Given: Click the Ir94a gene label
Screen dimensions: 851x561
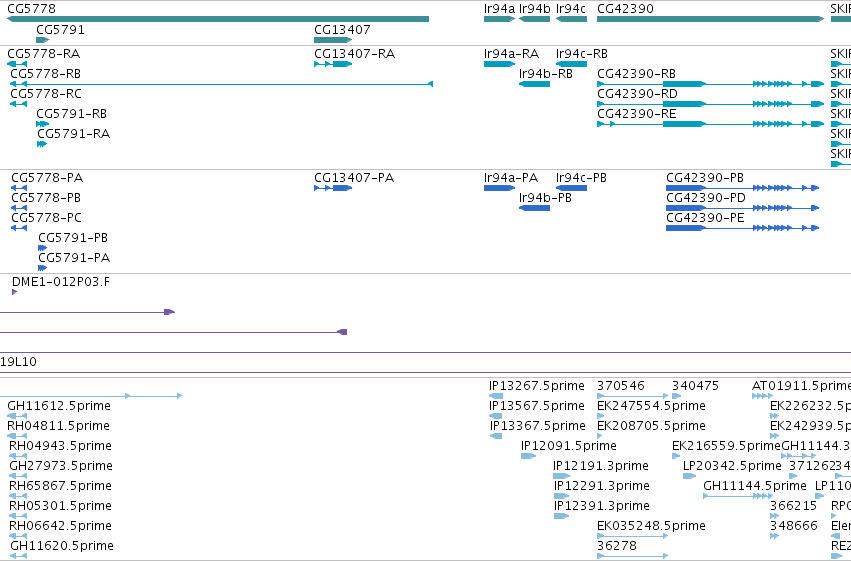Looking at the screenshot, I should pos(499,9).
